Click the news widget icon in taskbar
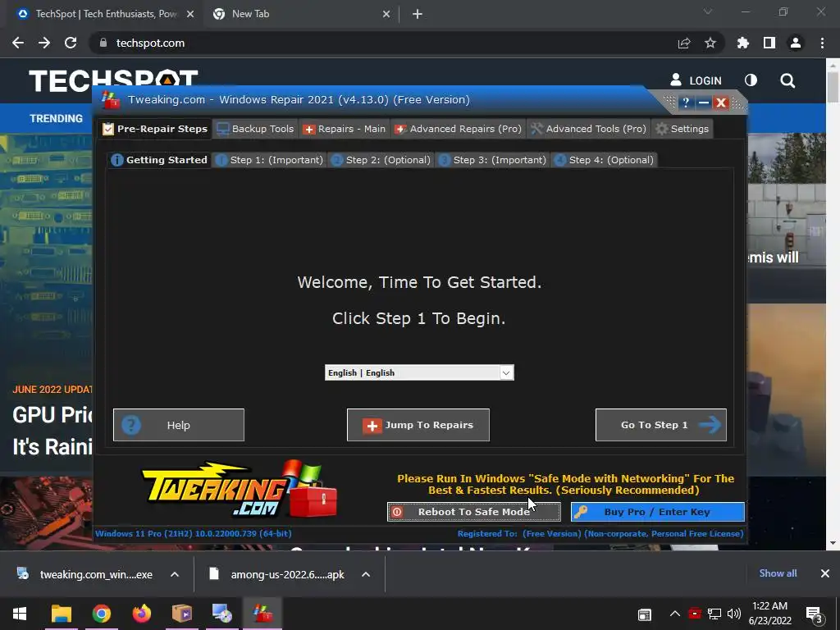The image size is (840, 630). (x=645, y=614)
